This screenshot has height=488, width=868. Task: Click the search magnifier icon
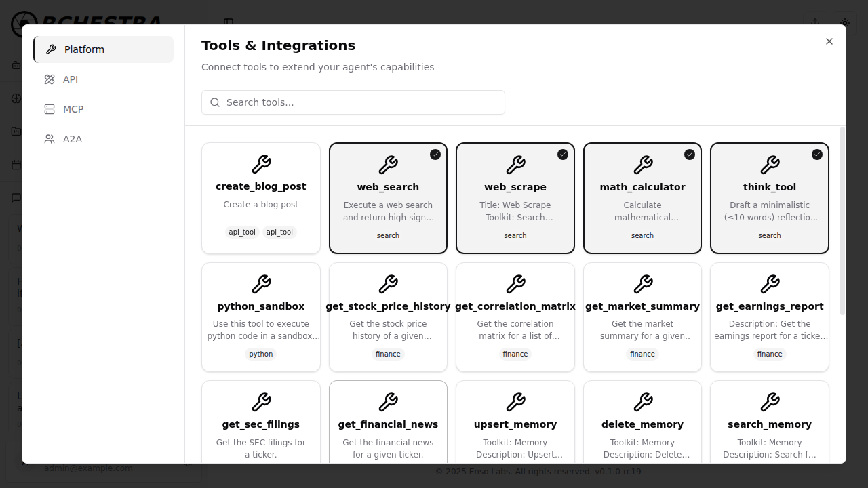(215, 102)
